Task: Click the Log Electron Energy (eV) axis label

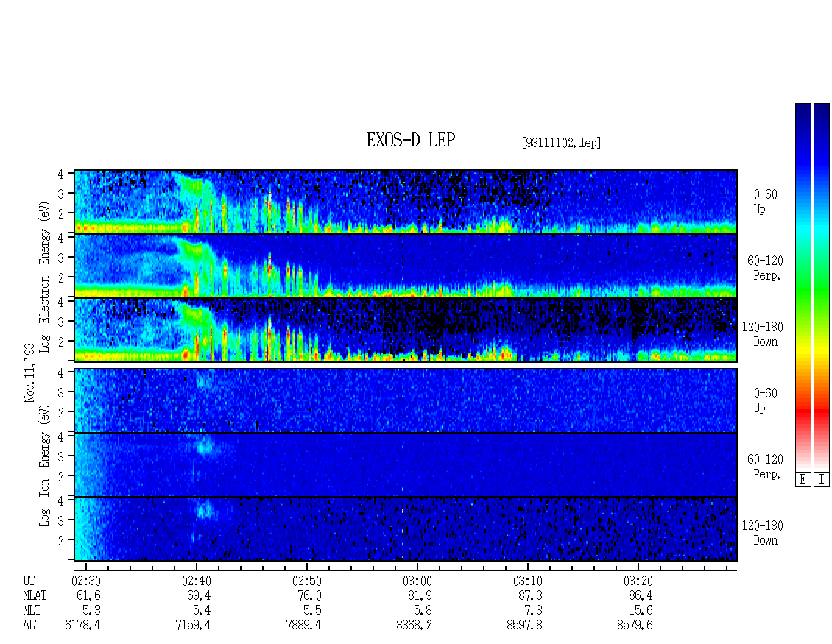Action: (45, 277)
